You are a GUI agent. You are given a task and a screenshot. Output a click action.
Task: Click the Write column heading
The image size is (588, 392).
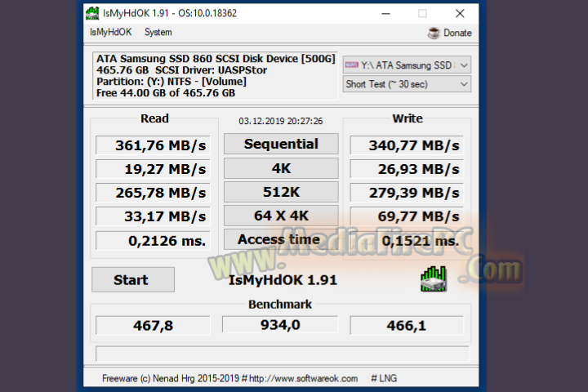click(x=408, y=118)
